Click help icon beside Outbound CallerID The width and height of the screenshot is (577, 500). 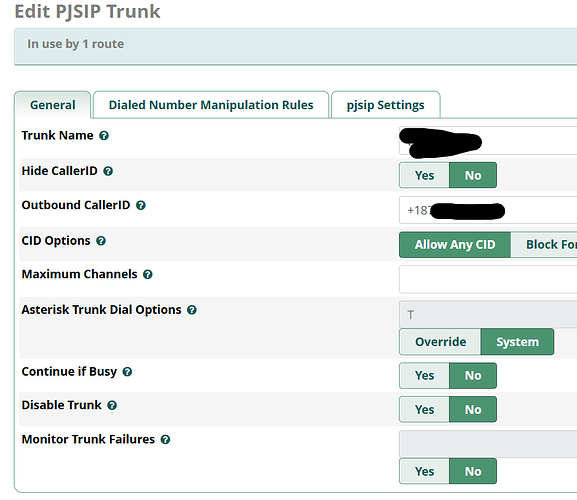coord(141,205)
